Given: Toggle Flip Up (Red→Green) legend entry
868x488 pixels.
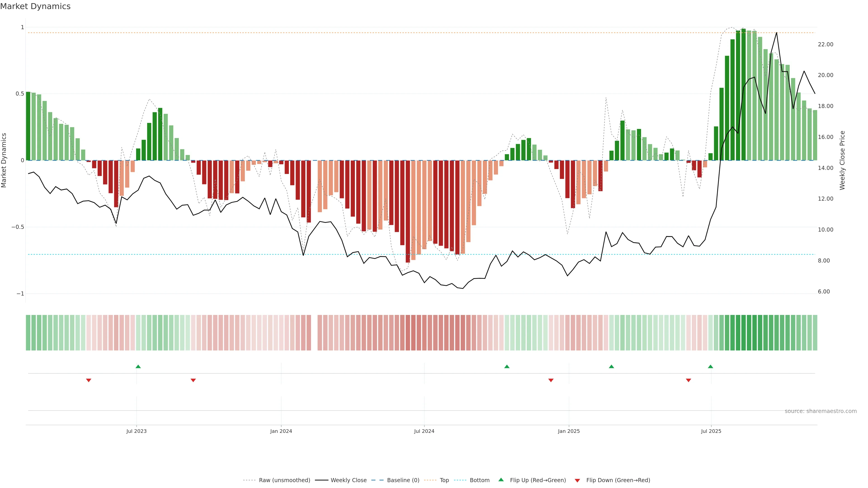Looking at the screenshot, I should coord(538,480).
